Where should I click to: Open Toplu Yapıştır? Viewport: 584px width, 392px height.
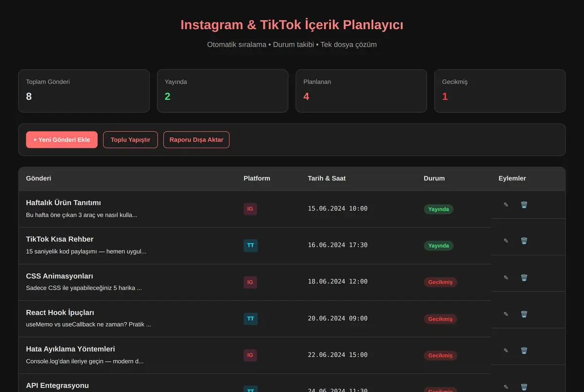click(x=130, y=140)
